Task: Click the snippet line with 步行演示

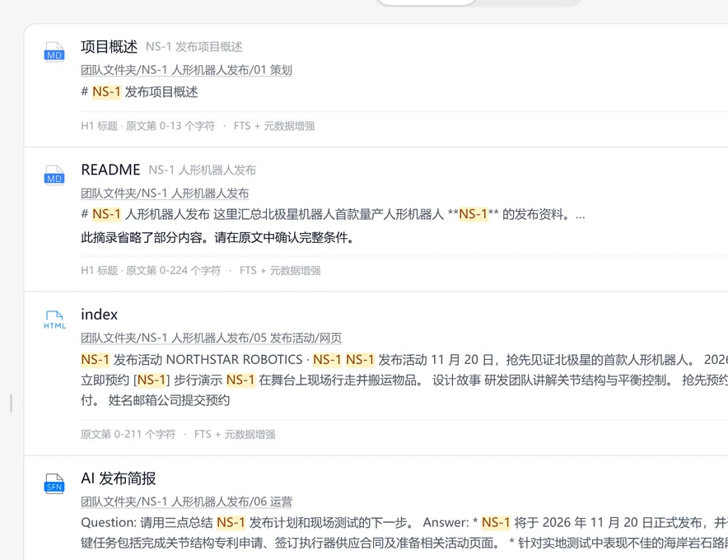Action: (404, 380)
